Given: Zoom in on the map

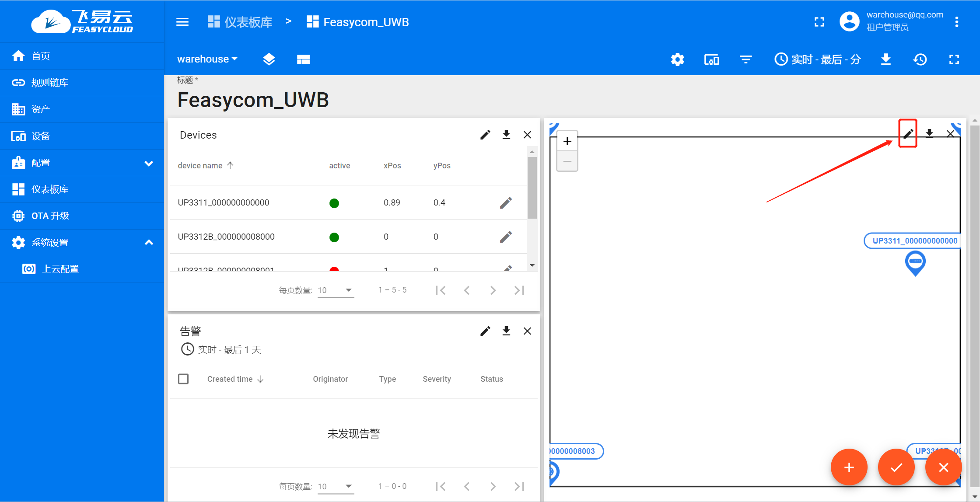Looking at the screenshot, I should tap(567, 142).
